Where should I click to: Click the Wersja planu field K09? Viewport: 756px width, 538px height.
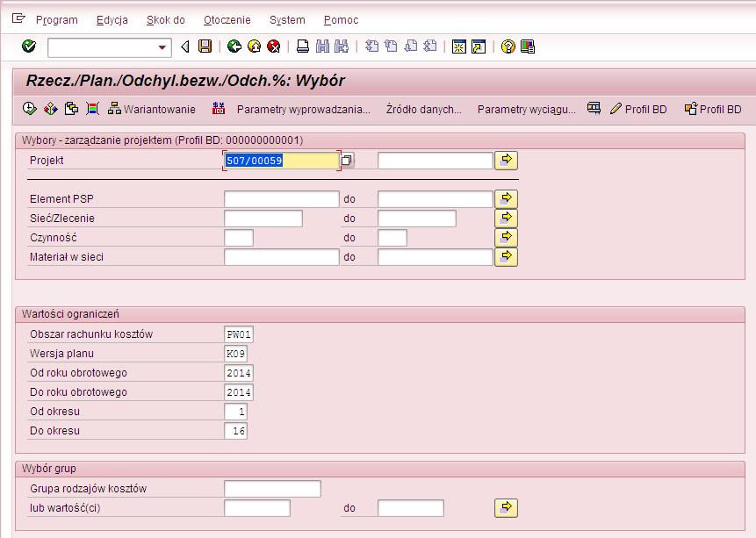coord(236,354)
